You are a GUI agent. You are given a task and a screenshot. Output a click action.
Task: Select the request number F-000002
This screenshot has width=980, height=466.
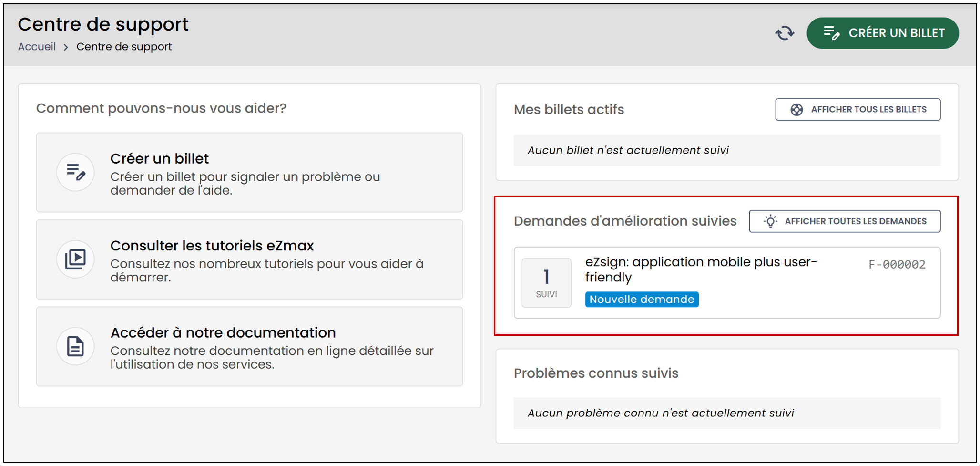(x=897, y=265)
